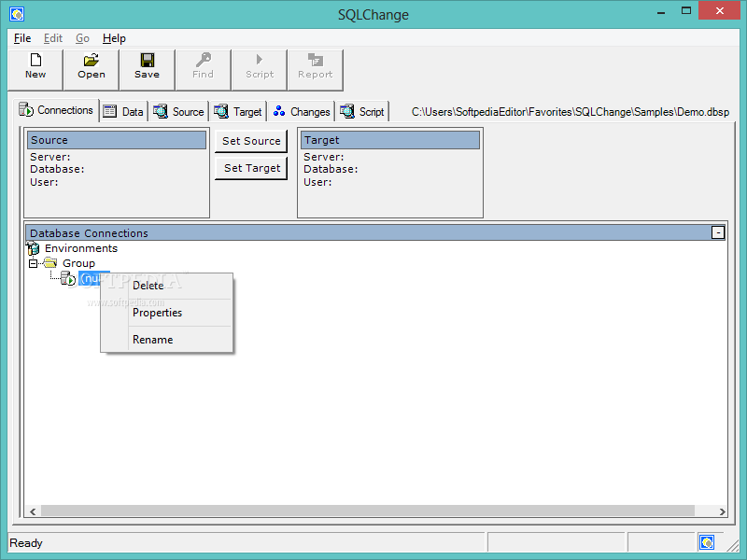Collapse the Database Connections panel

pos(717,232)
